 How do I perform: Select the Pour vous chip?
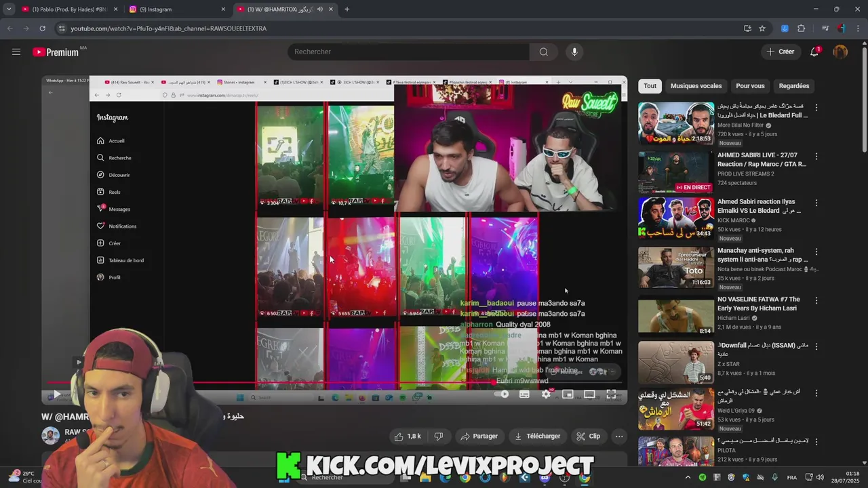pos(750,86)
